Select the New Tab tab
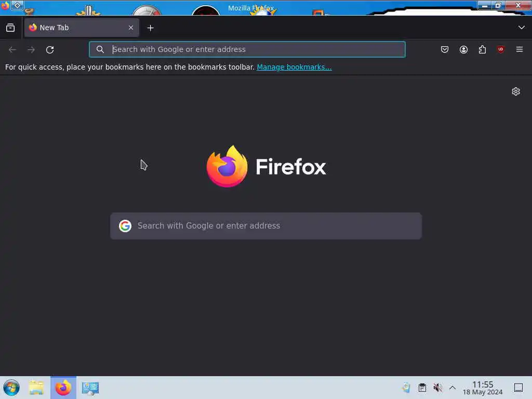The width and height of the screenshot is (532, 399). tap(82, 28)
